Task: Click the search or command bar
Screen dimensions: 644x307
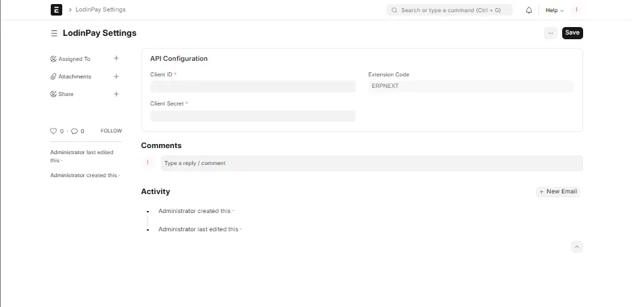Action: click(x=449, y=10)
